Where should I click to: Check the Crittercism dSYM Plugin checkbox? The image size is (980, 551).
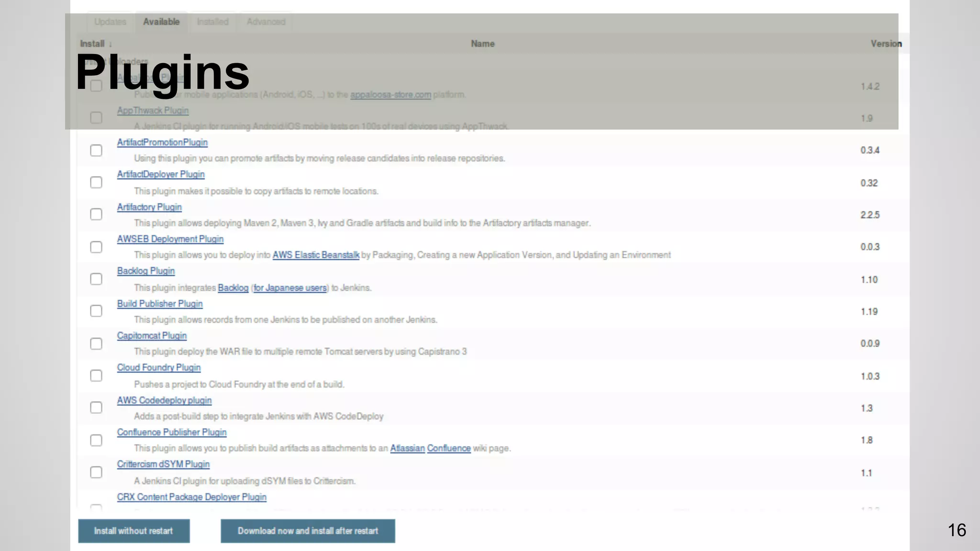click(96, 472)
